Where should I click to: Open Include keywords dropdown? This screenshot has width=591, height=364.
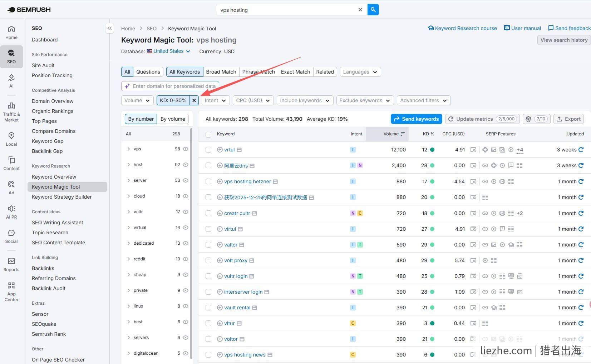click(x=305, y=100)
